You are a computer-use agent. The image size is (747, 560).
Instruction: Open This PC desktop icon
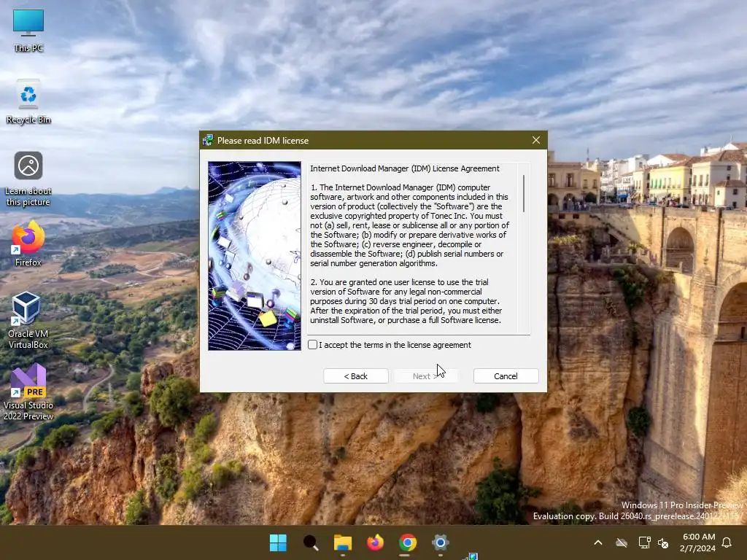coord(28,31)
